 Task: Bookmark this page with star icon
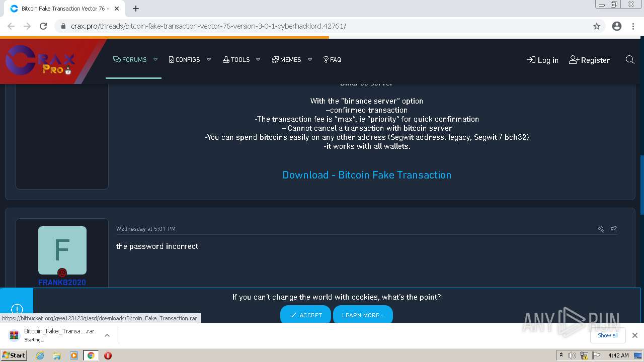click(597, 26)
